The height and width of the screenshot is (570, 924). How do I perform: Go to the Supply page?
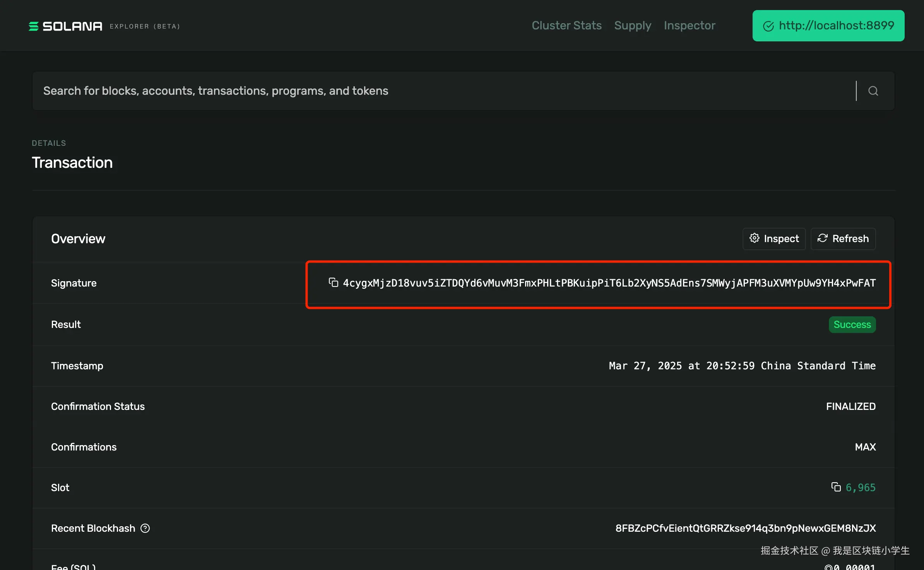(x=633, y=26)
